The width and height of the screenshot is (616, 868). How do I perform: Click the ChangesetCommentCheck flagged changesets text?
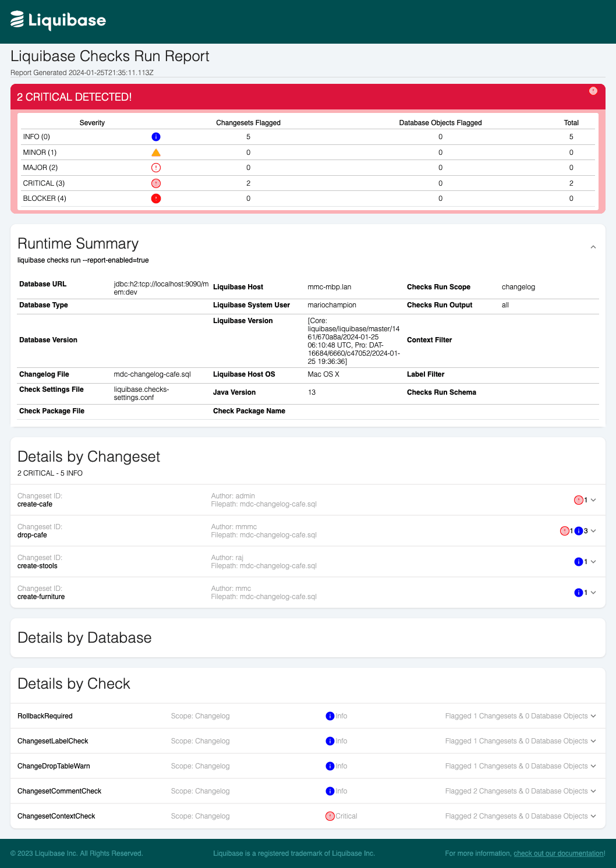[x=517, y=791]
